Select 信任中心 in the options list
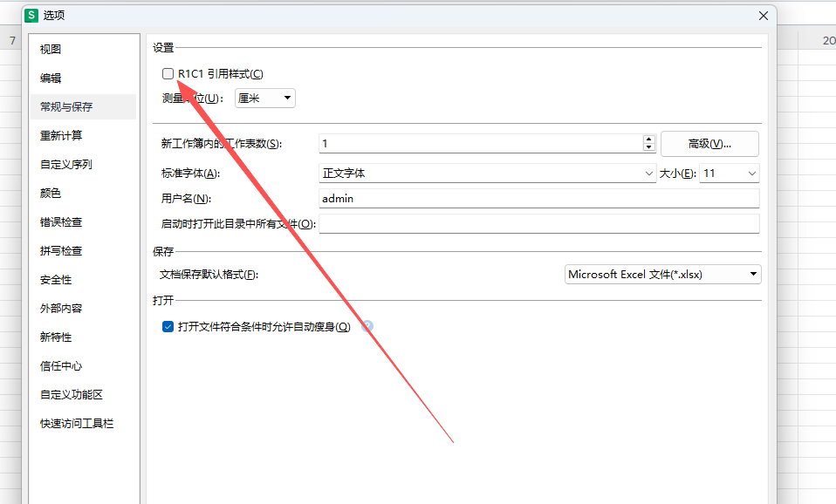 [x=61, y=366]
